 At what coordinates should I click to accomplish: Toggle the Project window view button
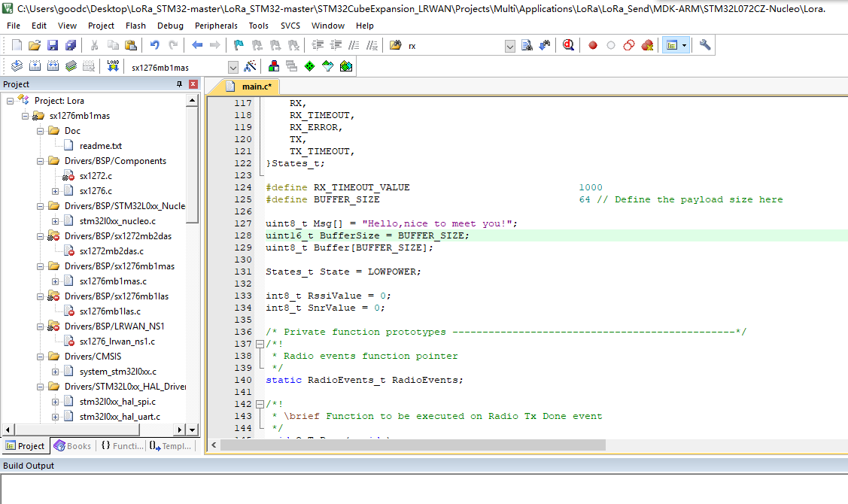point(672,45)
